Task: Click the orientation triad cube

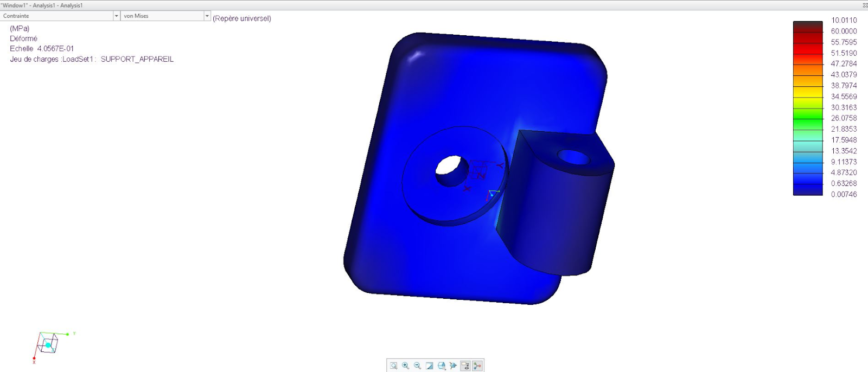Action: point(48,344)
